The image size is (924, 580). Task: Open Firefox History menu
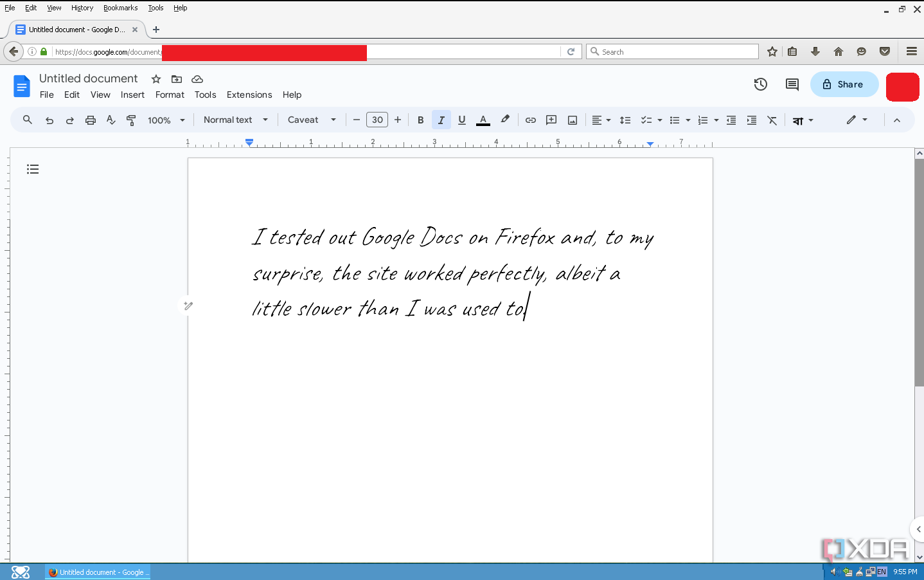click(82, 8)
